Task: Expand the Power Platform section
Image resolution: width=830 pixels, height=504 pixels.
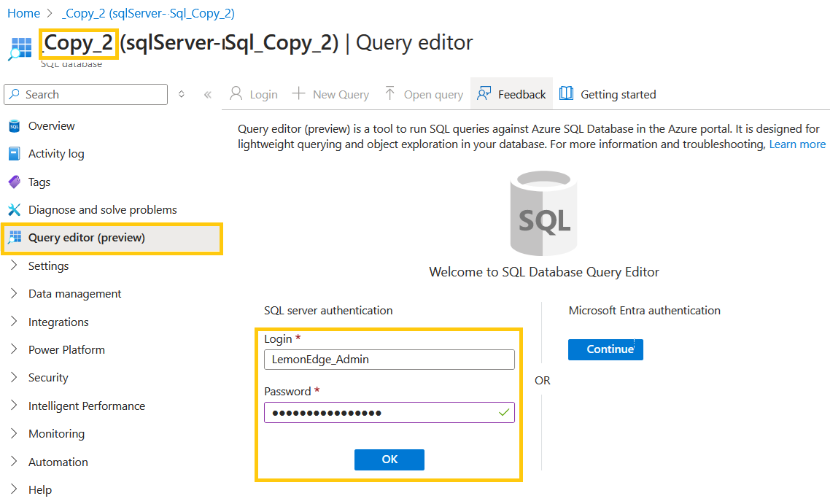Action: pos(15,349)
